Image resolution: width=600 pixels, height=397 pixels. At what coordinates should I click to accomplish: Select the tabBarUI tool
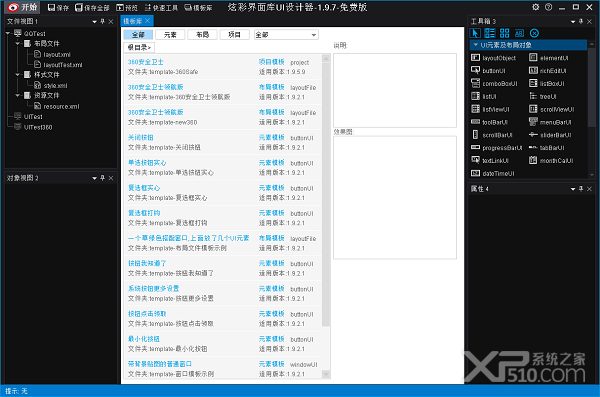click(x=547, y=148)
